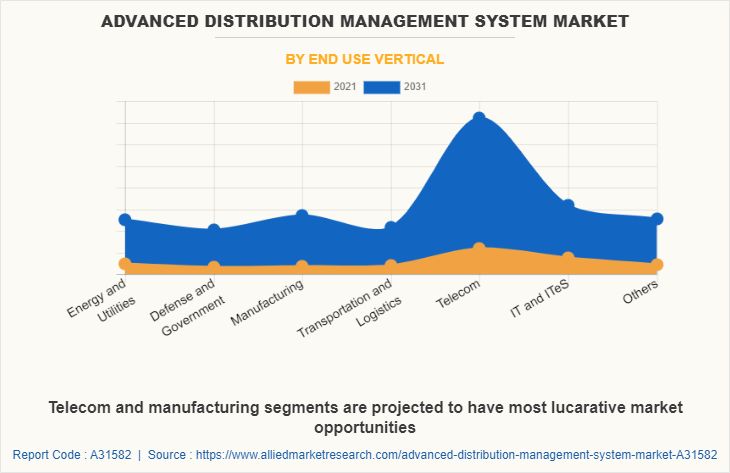Click the By End Use Vertical subtitle

tap(365, 59)
